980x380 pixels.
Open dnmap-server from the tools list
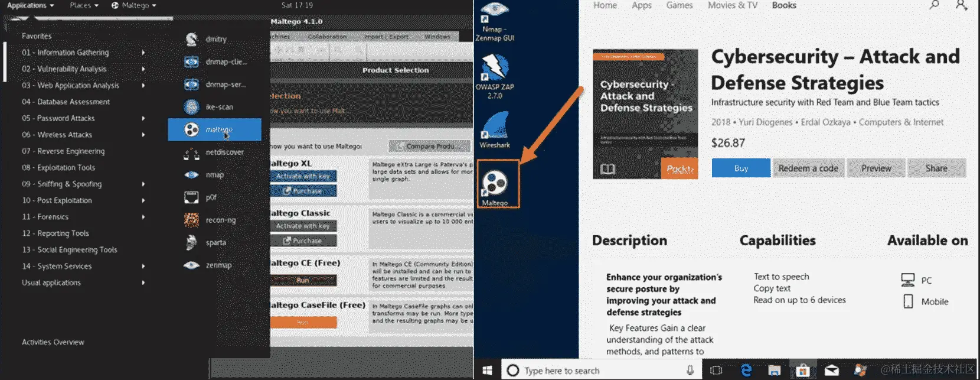pos(215,85)
